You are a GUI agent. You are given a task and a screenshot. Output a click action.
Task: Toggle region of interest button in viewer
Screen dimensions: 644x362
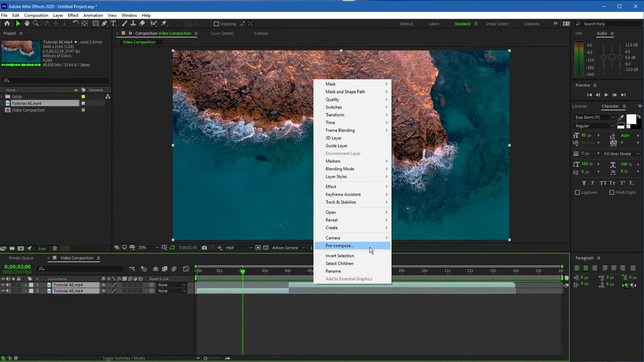click(258, 248)
